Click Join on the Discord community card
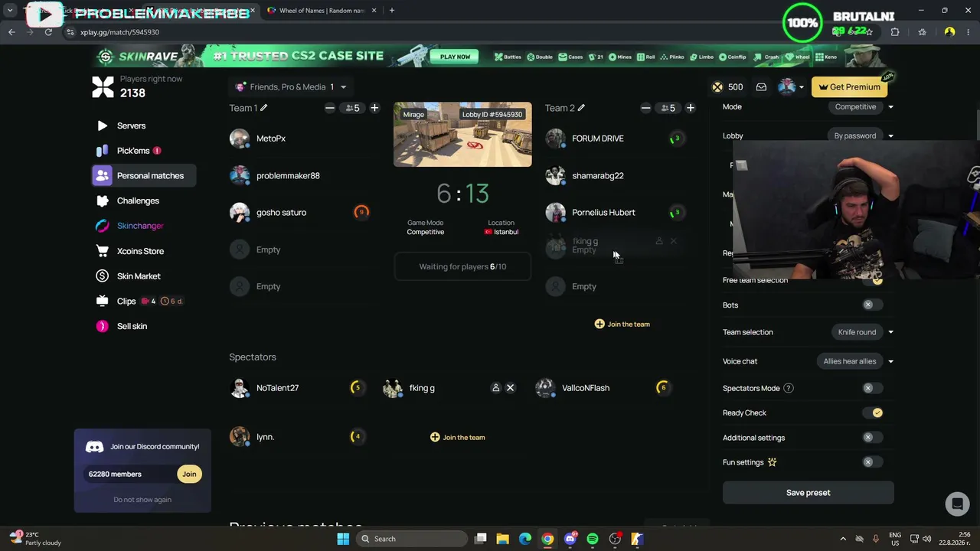 (189, 474)
